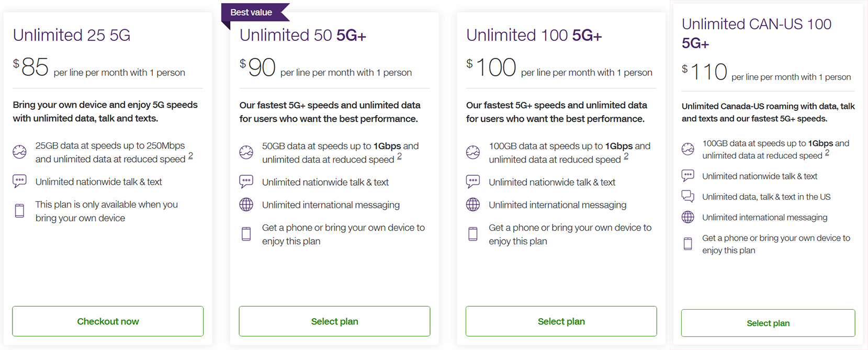Screen dimensions: 868x350
Task: Open footnote 2 link in Unlimited 25 5G card
Action: pyautogui.click(x=190, y=156)
